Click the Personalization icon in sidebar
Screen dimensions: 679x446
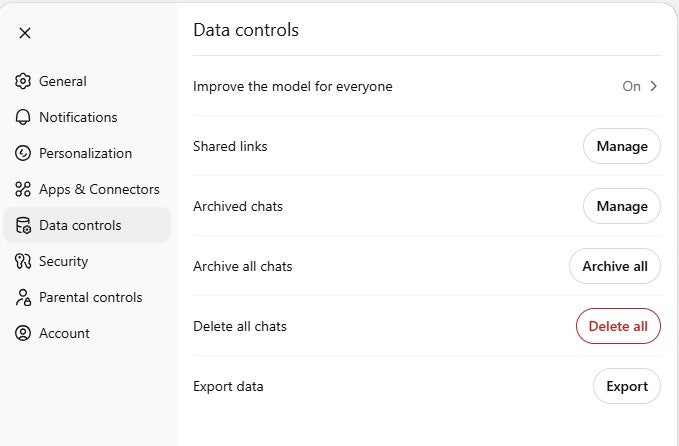23,153
